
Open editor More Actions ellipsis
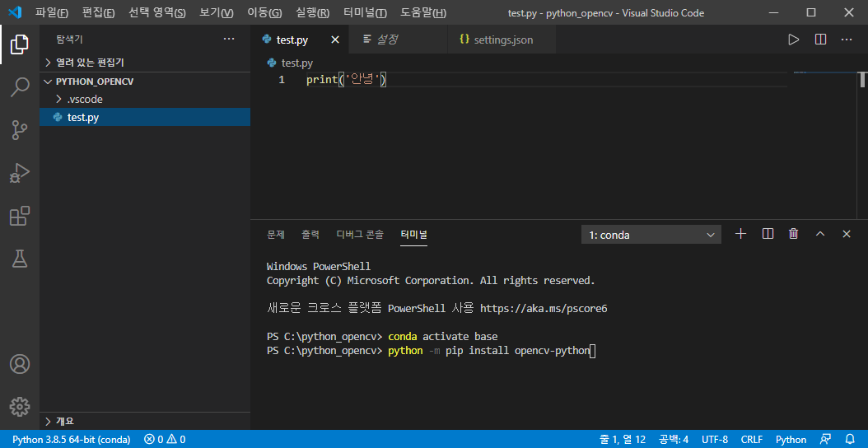847,40
